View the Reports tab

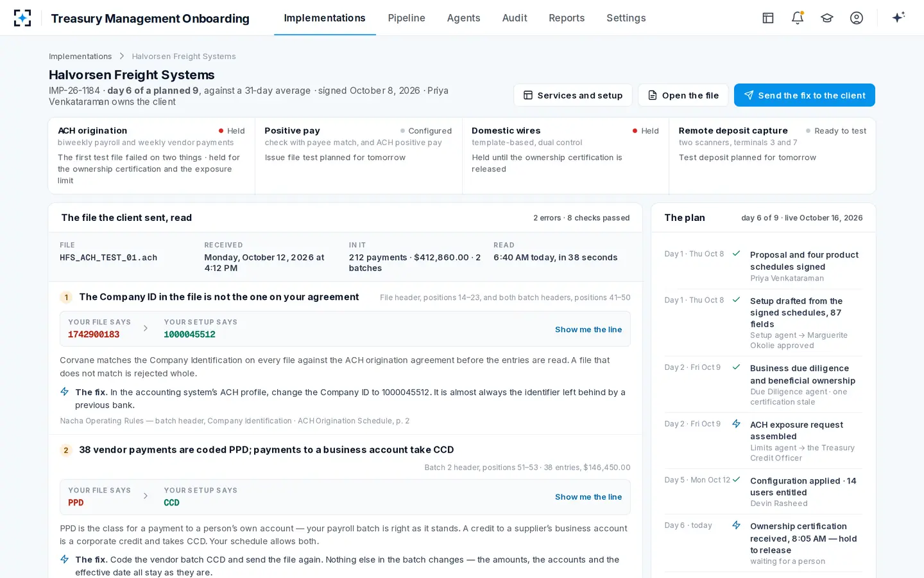tap(567, 18)
